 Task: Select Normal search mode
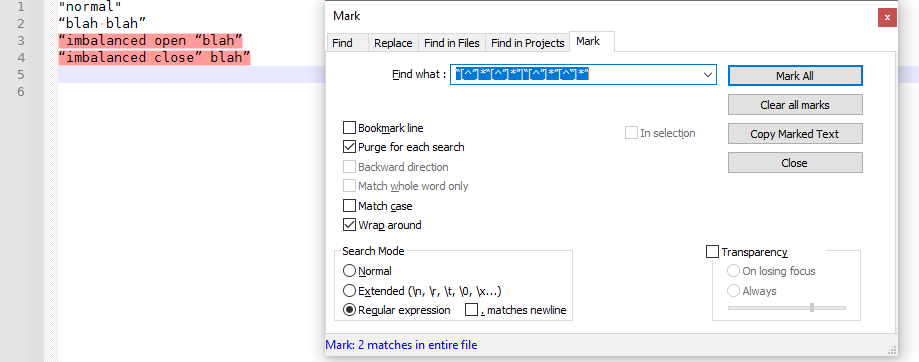tap(349, 271)
